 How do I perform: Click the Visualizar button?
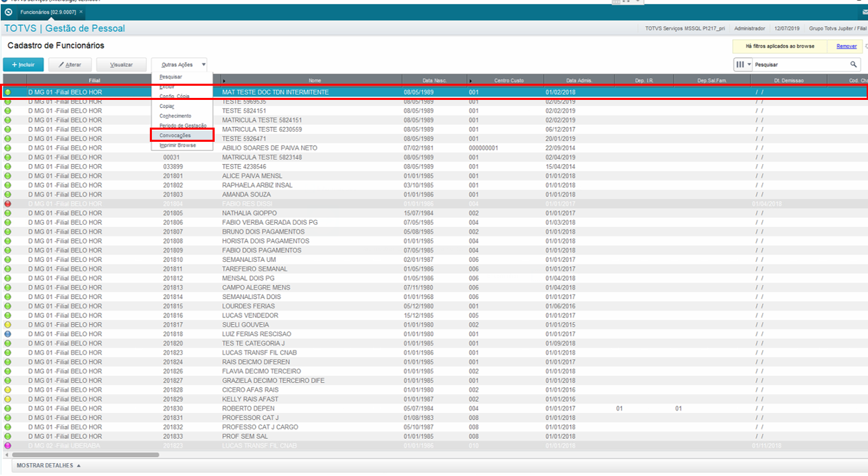[121, 65]
